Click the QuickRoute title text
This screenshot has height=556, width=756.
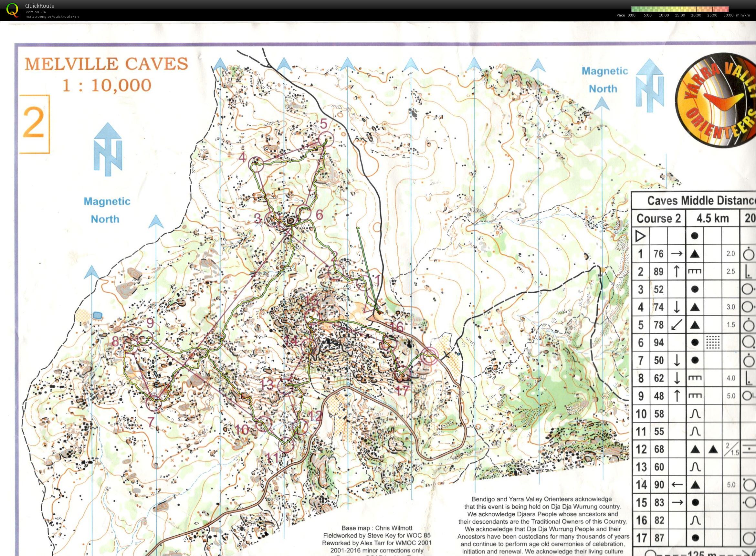point(40,6)
